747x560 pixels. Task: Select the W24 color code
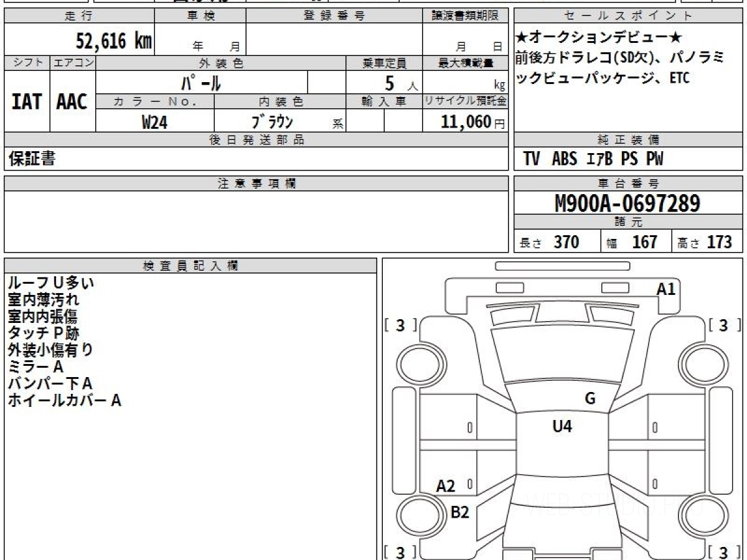tap(154, 122)
